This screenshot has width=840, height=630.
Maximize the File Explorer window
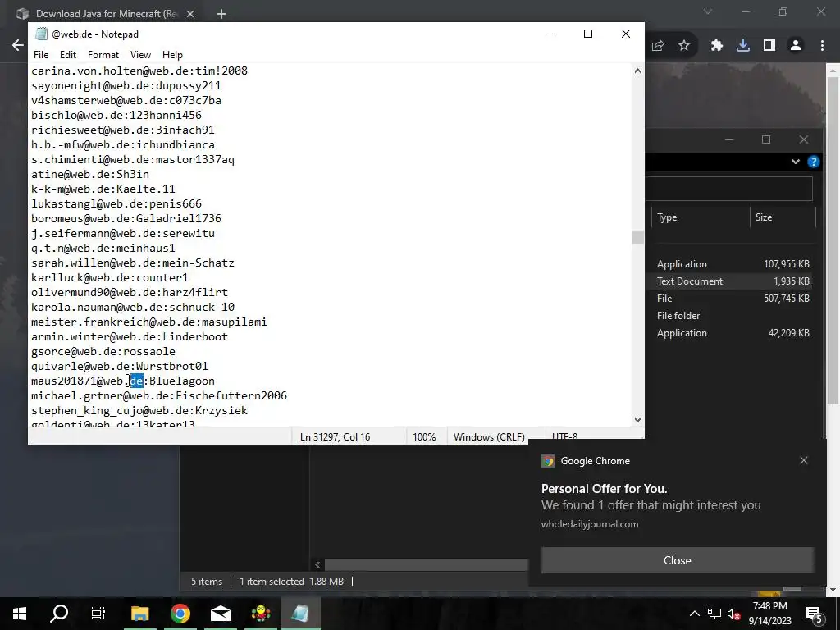766,139
